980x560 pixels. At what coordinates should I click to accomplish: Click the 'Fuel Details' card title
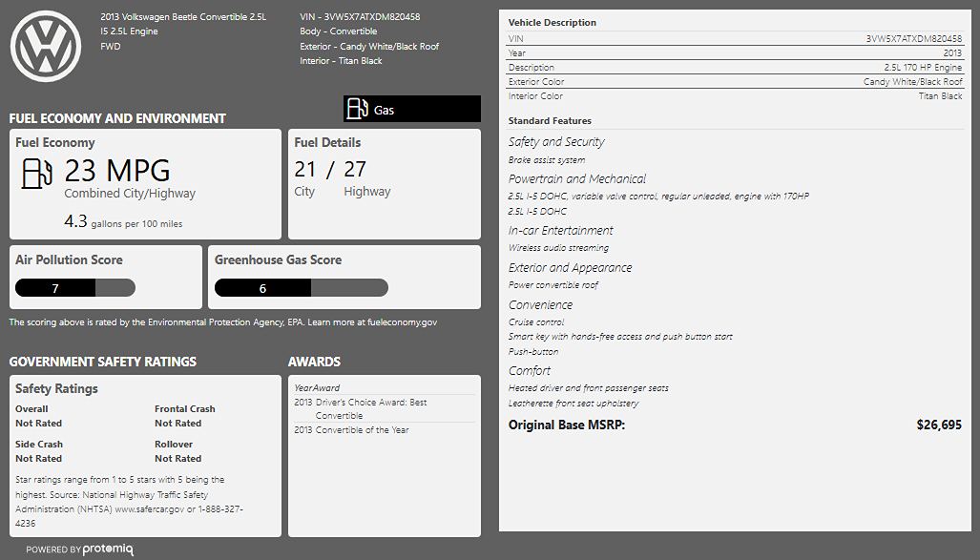(x=327, y=142)
